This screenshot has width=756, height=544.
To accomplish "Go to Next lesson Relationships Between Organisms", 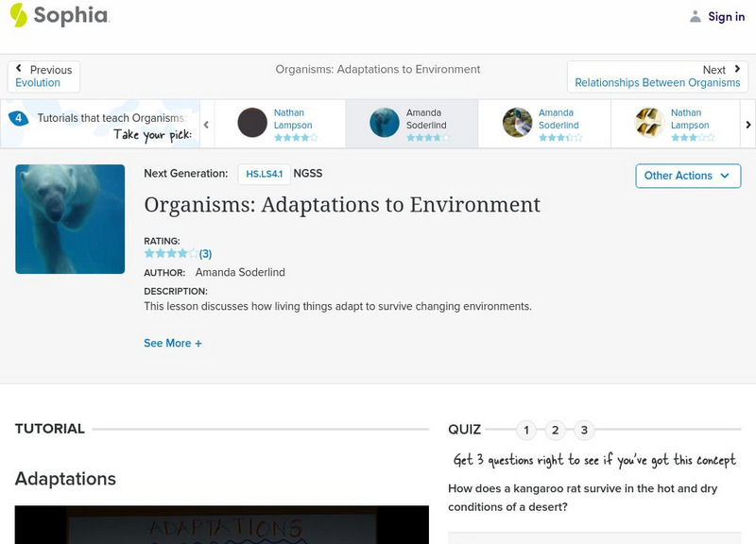I will [657, 76].
